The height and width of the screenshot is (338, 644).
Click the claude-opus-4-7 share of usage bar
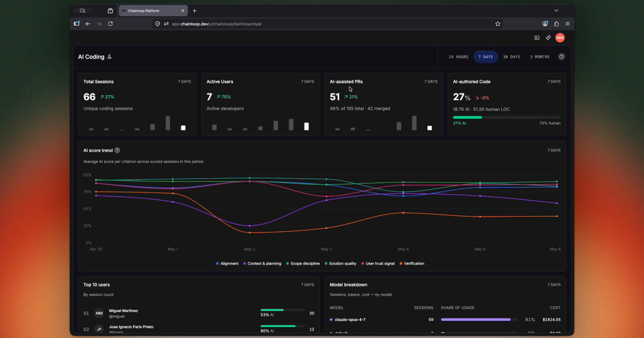(x=479, y=320)
